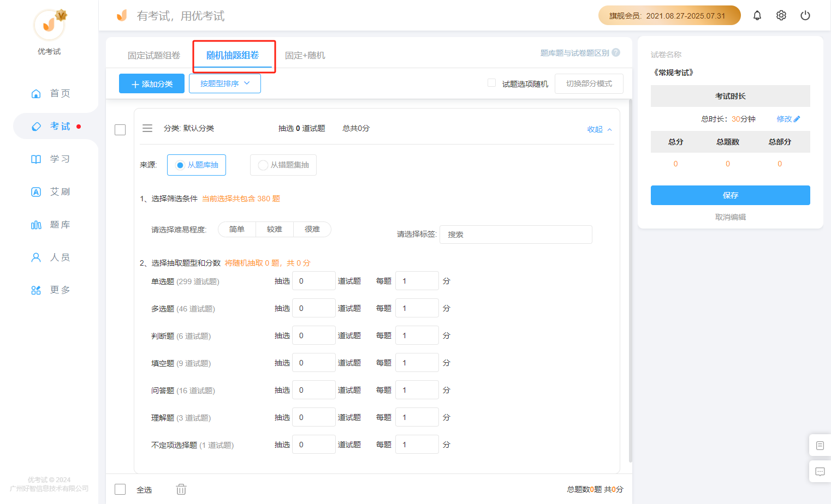Choose 较难 difficulty option
Image resolution: width=831 pixels, height=504 pixels.
click(275, 229)
